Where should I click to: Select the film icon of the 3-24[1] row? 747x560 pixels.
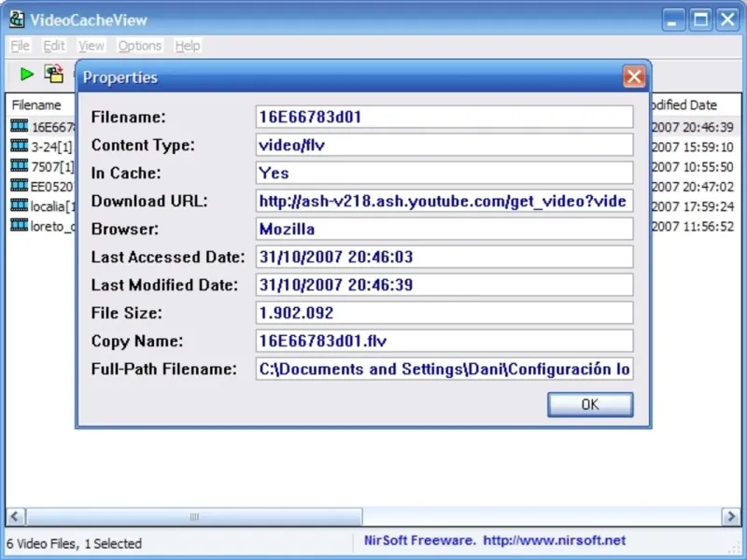click(19, 146)
